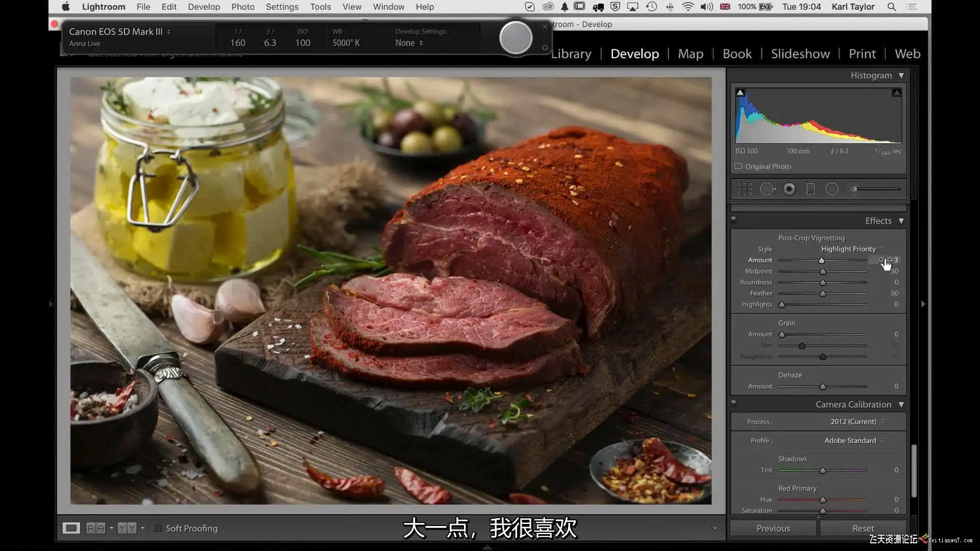
Task: Switch to the Library module
Action: [571, 54]
